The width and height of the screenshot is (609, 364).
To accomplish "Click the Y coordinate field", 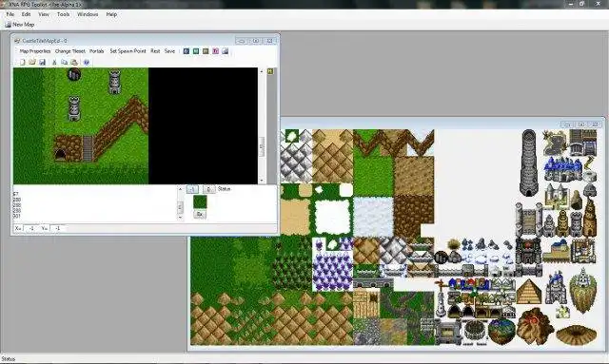I will (57, 228).
